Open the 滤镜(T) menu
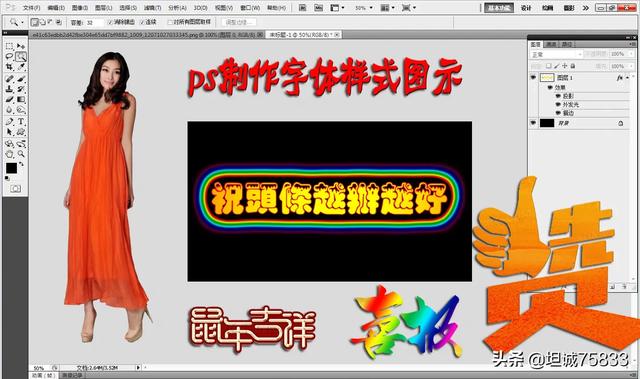The image size is (640, 379). pyautogui.click(x=152, y=8)
